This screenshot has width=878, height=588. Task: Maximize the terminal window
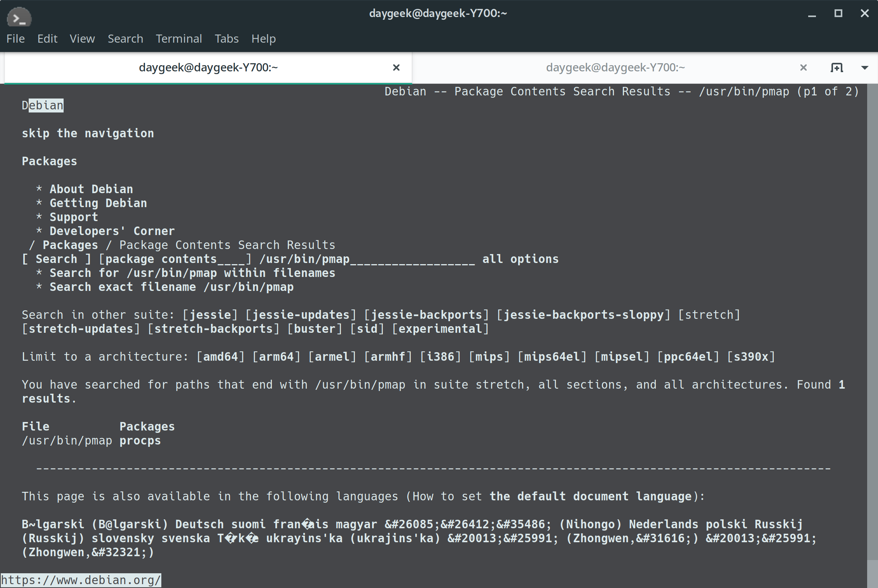[838, 13]
